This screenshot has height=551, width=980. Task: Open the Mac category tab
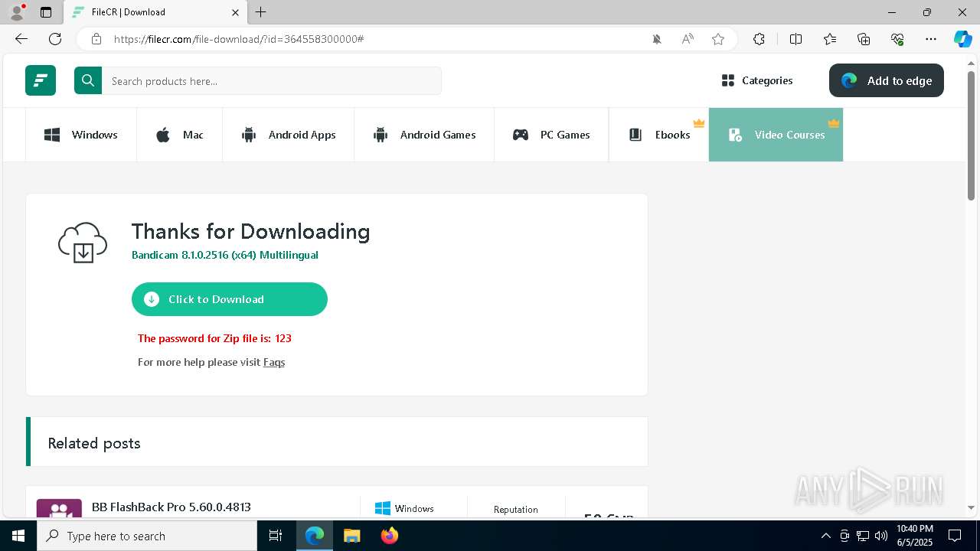[180, 135]
